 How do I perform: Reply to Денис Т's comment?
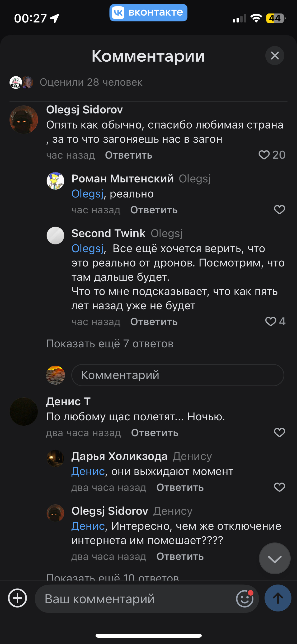pos(155,433)
